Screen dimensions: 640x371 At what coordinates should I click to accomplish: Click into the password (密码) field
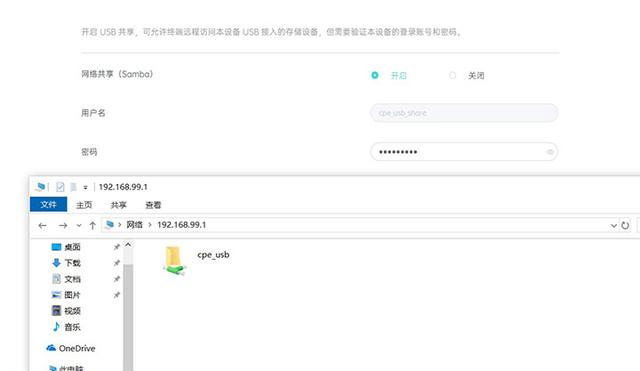point(464,152)
